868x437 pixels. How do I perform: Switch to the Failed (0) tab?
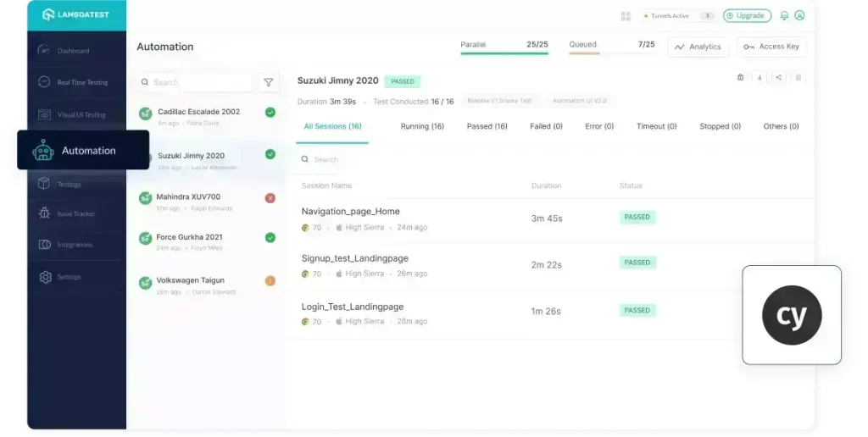click(547, 127)
